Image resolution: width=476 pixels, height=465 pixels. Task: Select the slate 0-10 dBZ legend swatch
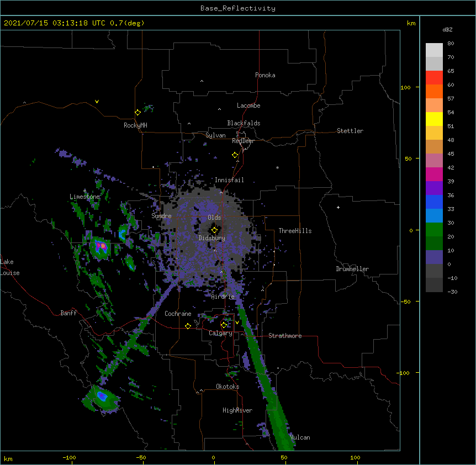[x=434, y=257]
